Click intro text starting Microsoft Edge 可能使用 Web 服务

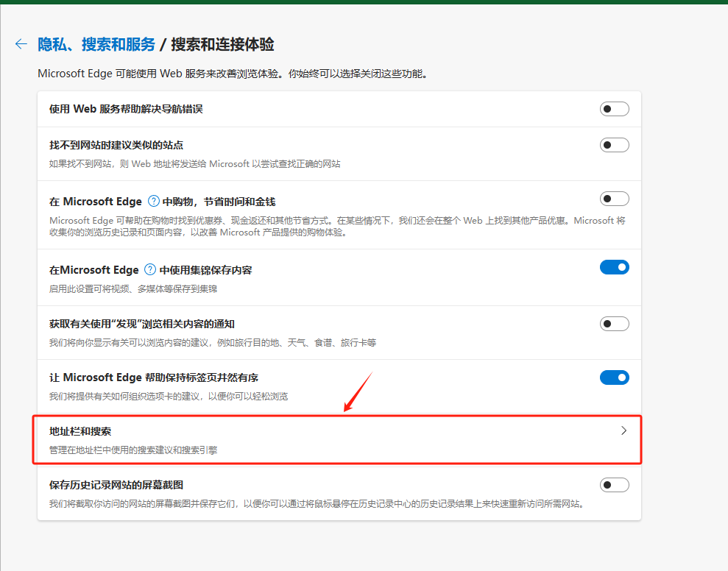[233, 74]
